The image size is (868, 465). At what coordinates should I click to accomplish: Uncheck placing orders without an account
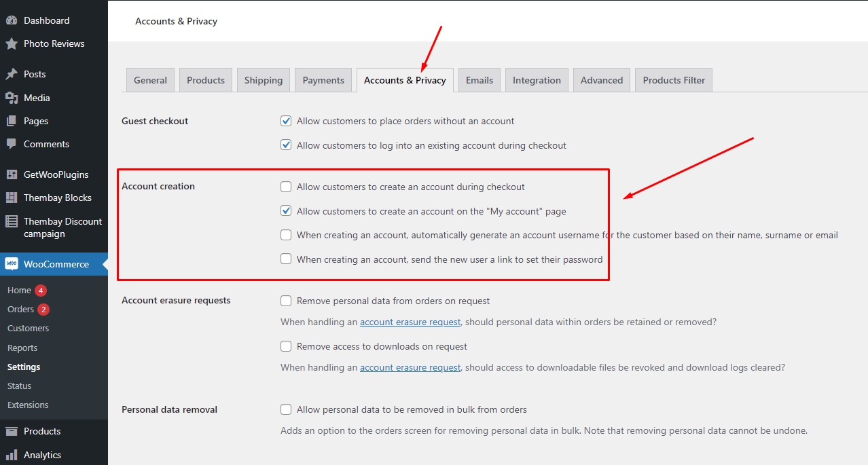[x=286, y=121]
